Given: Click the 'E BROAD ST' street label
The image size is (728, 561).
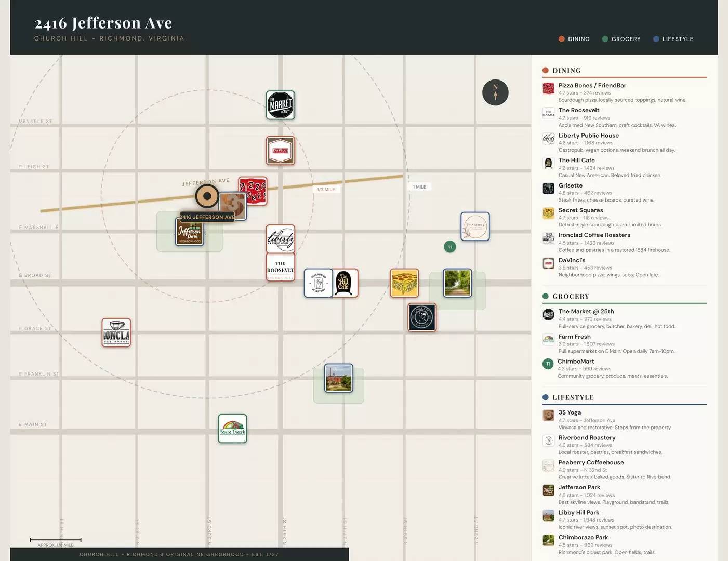Looking at the screenshot, I should [35, 276].
